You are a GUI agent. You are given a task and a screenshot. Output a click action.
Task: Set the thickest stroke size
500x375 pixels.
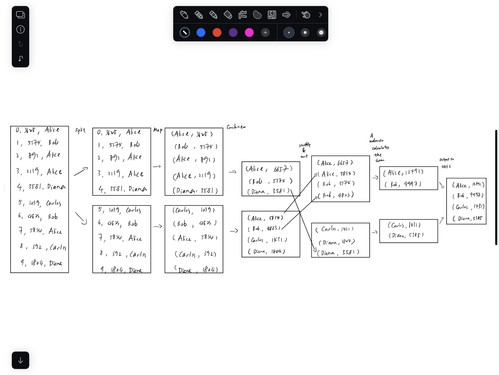click(321, 32)
